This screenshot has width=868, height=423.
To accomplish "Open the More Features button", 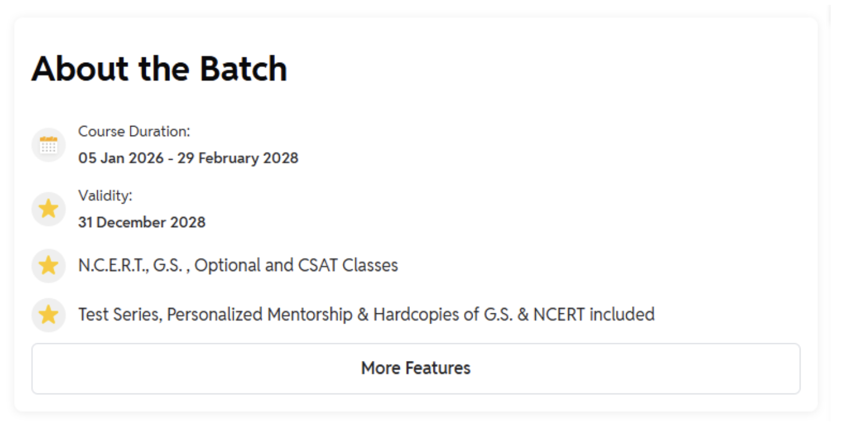I will click(415, 368).
